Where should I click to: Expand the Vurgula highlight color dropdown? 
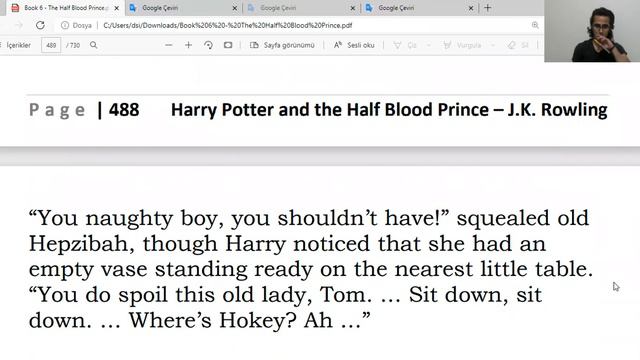pyautogui.click(x=492, y=45)
